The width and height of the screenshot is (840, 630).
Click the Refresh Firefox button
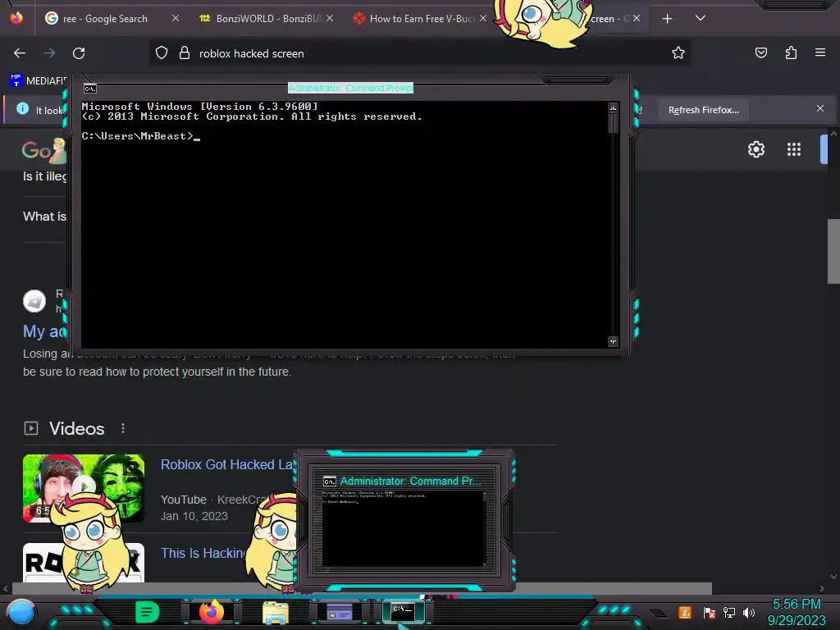pos(703,110)
